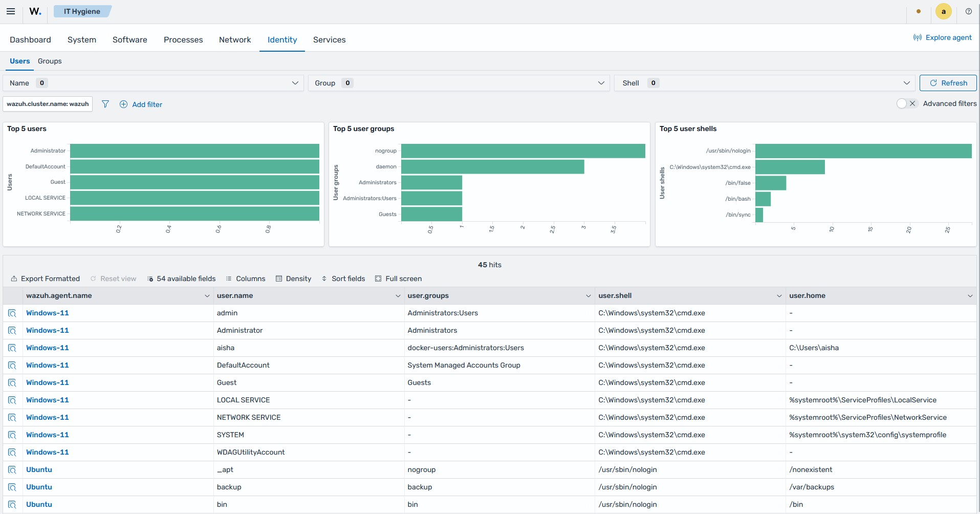Inspect document for the backup row

tap(12, 487)
